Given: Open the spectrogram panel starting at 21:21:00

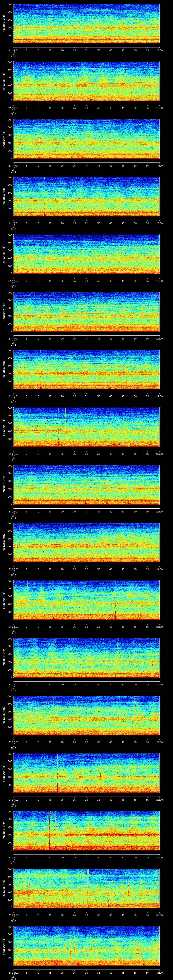Looking at the screenshot, I should point(87,427).
